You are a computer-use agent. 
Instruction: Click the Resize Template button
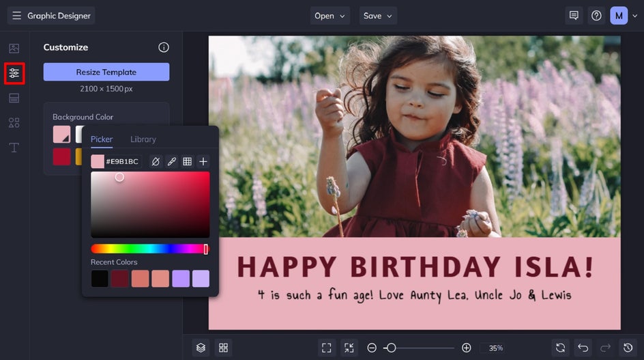click(106, 72)
